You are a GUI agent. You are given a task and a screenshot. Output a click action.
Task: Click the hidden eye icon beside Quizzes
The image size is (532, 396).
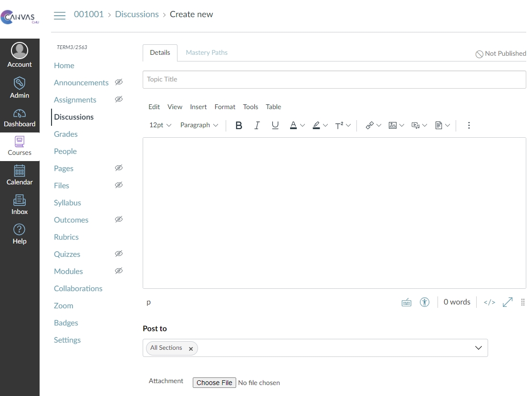(x=119, y=254)
